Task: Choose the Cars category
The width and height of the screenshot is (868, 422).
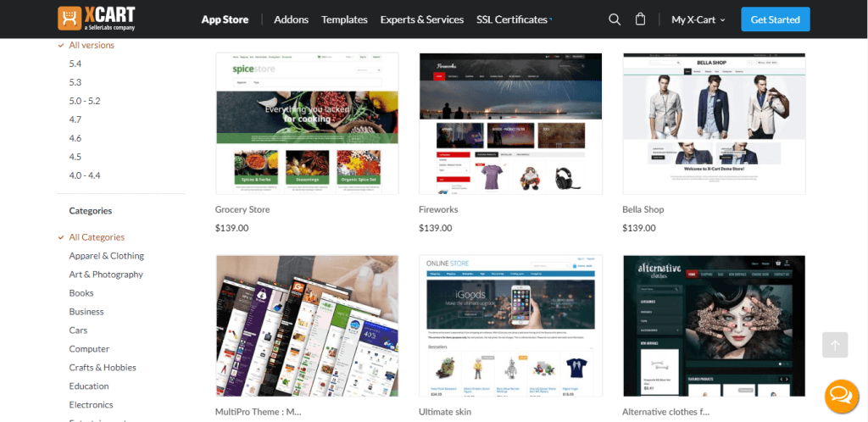Action: (78, 330)
